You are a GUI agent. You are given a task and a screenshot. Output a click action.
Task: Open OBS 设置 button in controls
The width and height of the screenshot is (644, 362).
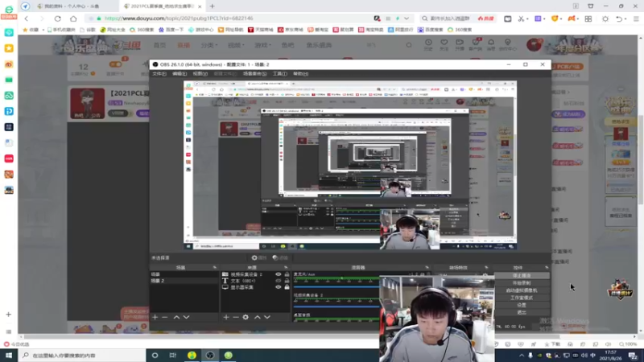pos(522,306)
